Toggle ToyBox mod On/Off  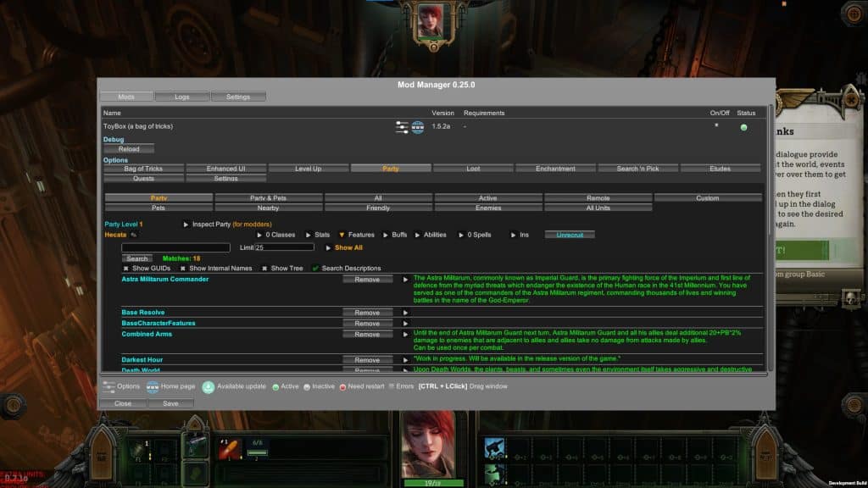coord(716,125)
